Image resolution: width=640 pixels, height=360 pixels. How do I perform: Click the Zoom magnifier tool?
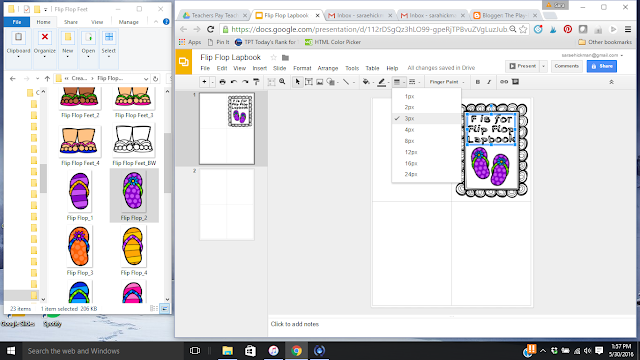282,82
